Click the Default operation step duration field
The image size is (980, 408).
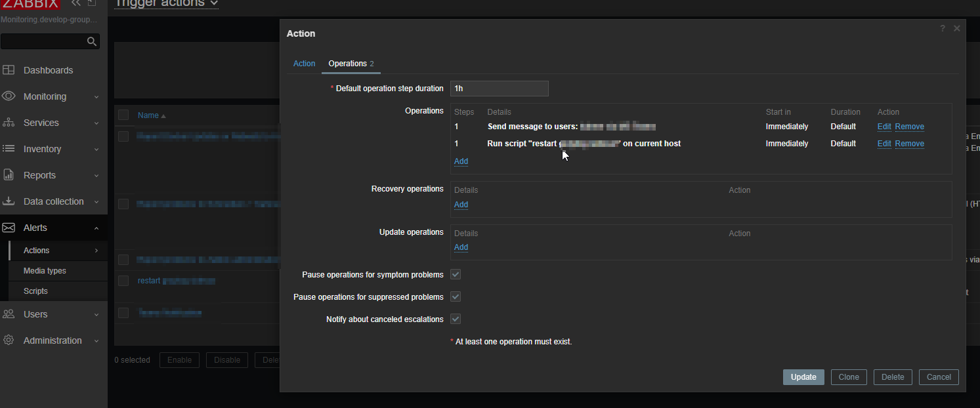pyautogui.click(x=499, y=89)
